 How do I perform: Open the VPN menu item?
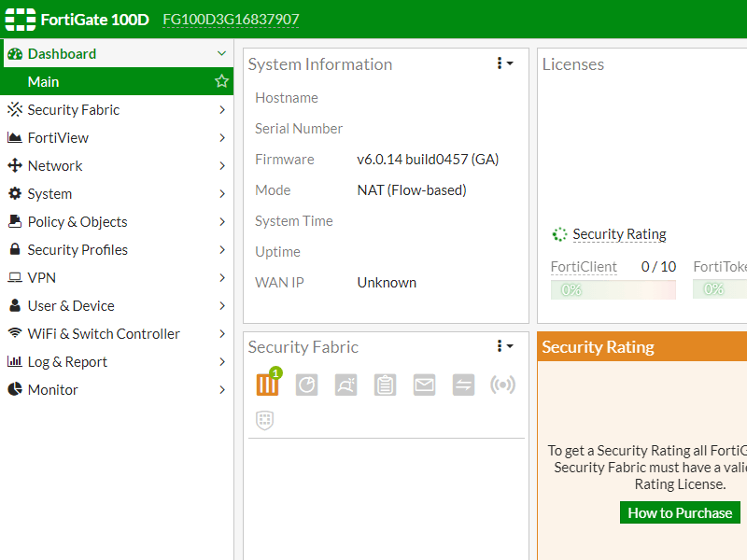[x=117, y=277]
